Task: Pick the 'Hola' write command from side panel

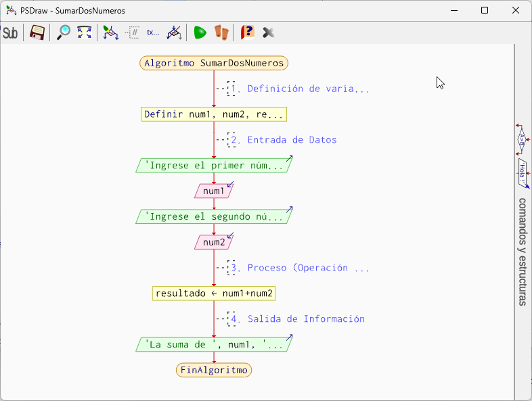Action: point(523,173)
